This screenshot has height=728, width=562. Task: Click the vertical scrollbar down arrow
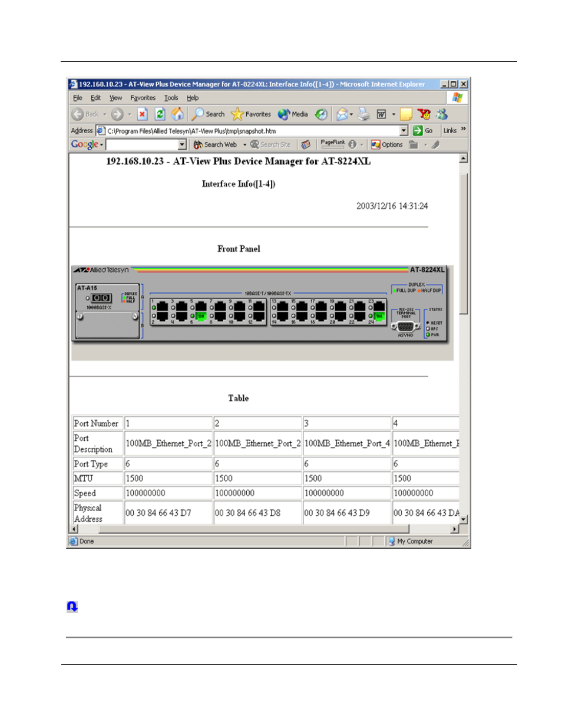coord(464,519)
